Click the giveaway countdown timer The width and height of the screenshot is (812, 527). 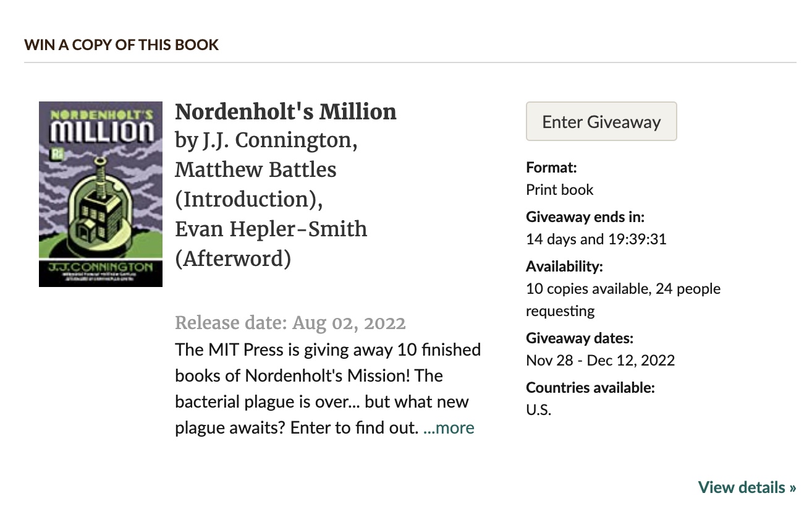(x=596, y=239)
